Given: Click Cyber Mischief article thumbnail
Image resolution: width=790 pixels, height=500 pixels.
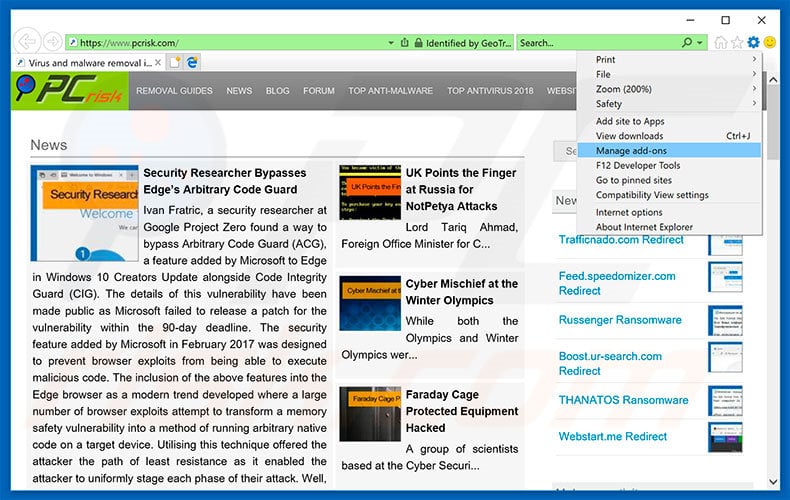Looking at the screenshot, I should [x=370, y=303].
